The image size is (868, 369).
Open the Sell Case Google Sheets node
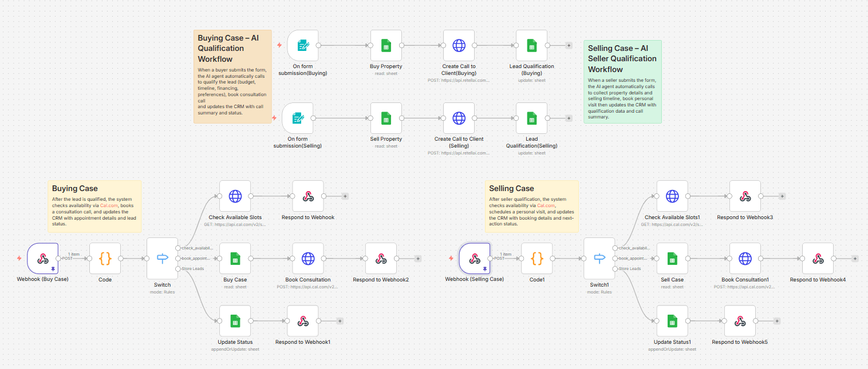click(672, 259)
